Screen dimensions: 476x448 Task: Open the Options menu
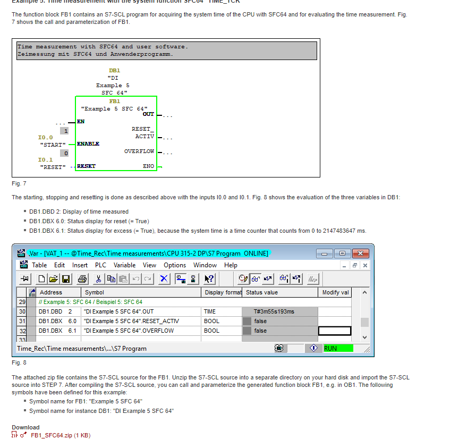[x=175, y=265]
